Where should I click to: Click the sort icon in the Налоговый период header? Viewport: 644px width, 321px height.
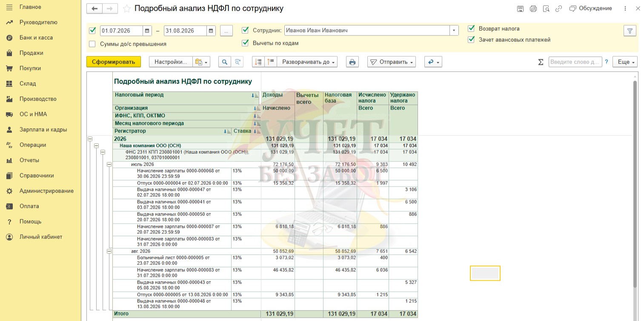click(x=255, y=95)
